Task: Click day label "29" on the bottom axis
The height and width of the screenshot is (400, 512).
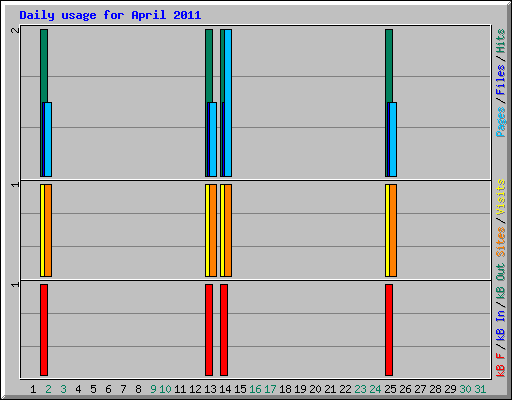Action: [450, 389]
